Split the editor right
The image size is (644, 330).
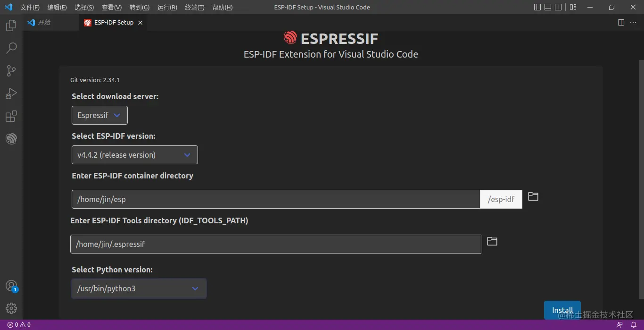(x=621, y=23)
